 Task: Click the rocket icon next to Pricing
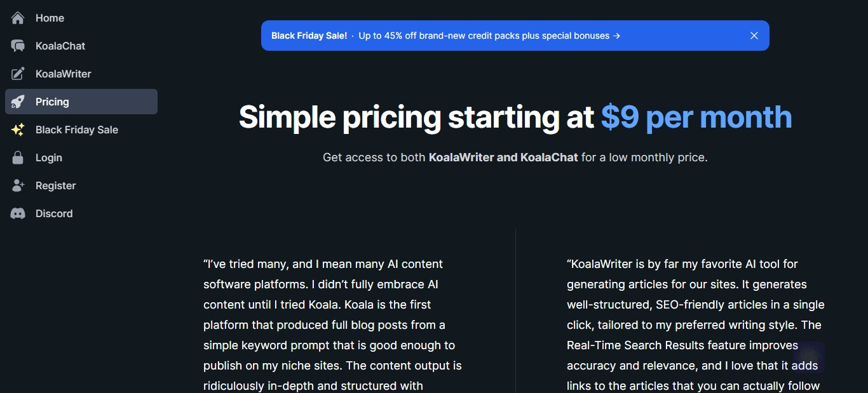click(18, 102)
